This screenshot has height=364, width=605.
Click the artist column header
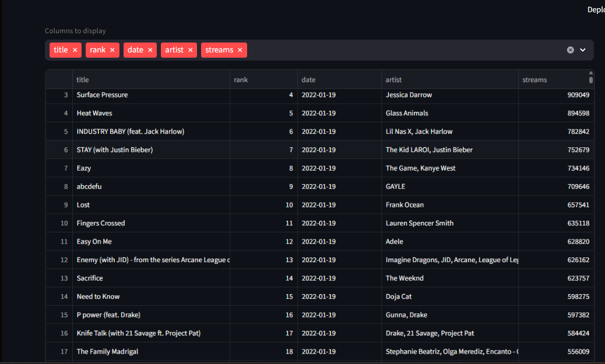pyautogui.click(x=449, y=80)
